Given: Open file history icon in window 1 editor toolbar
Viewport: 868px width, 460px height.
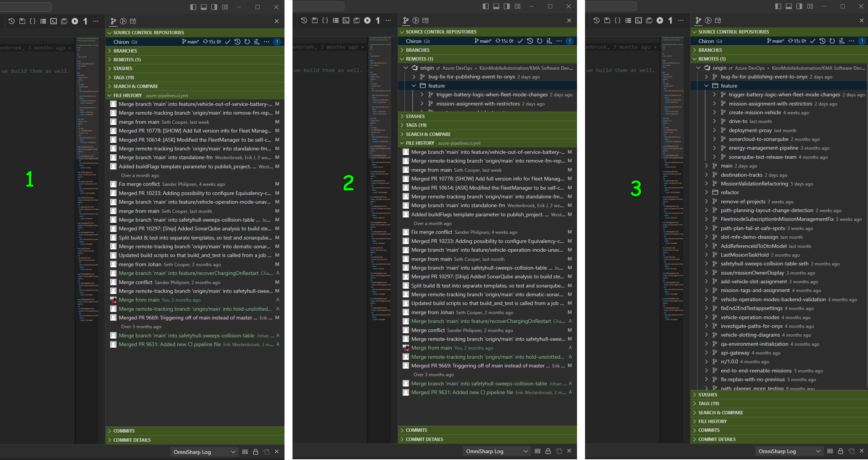Looking at the screenshot, I should tap(11, 21).
